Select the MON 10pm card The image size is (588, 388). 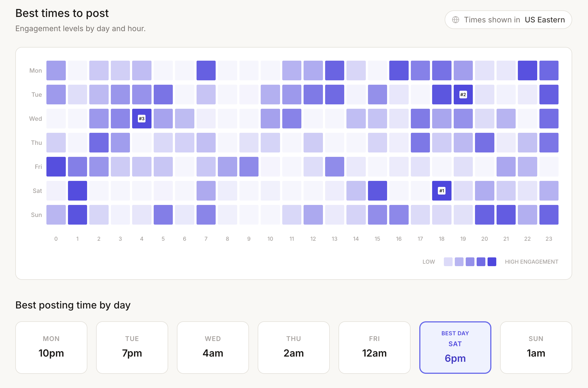point(51,347)
